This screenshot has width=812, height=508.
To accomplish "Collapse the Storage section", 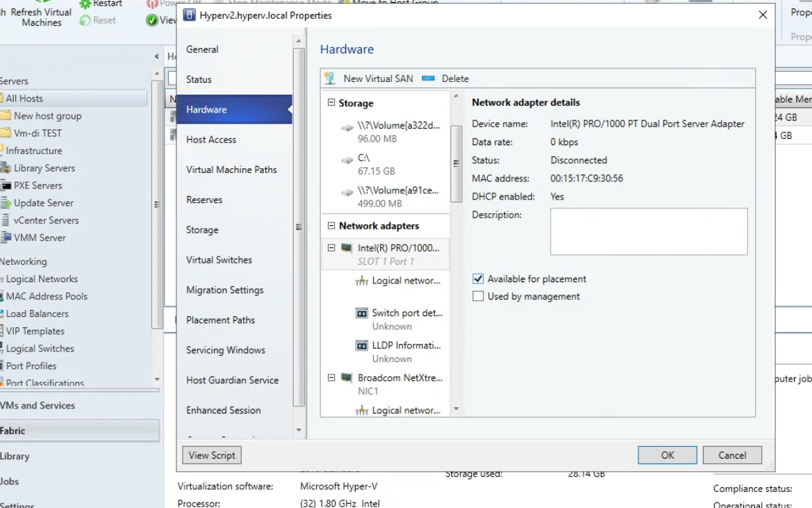I will tap(331, 103).
